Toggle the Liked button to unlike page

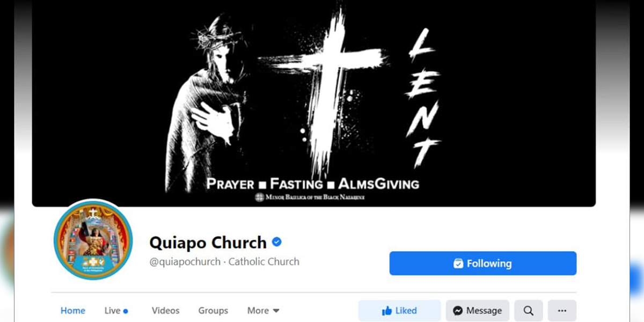pos(399,311)
